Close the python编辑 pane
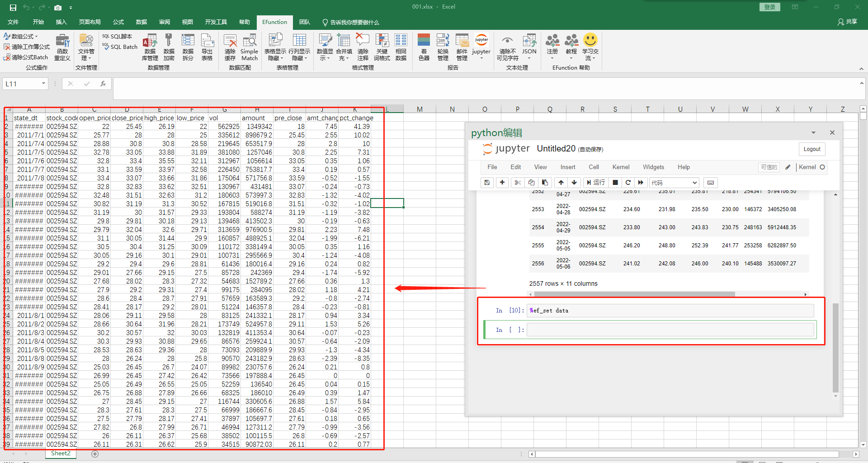The width and height of the screenshot is (868, 463). click(x=832, y=132)
